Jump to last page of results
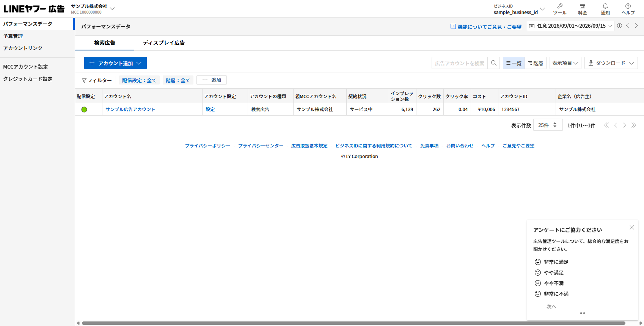 click(x=634, y=125)
